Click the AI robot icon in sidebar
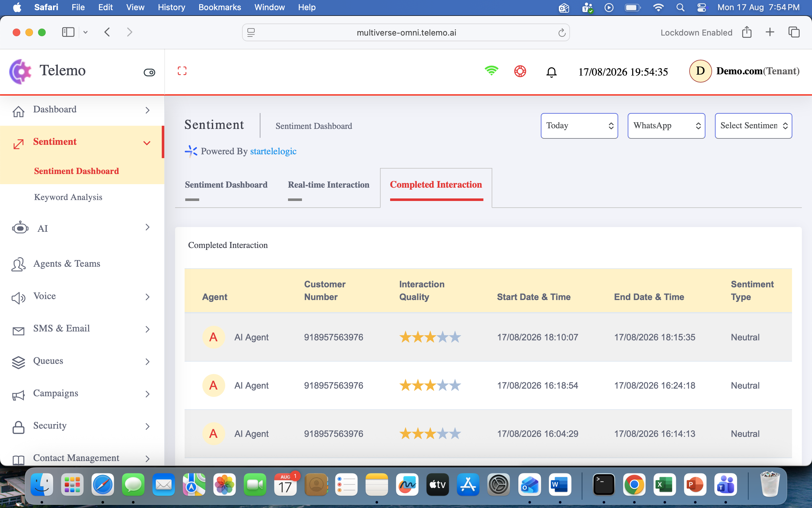 (x=20, y=227)
